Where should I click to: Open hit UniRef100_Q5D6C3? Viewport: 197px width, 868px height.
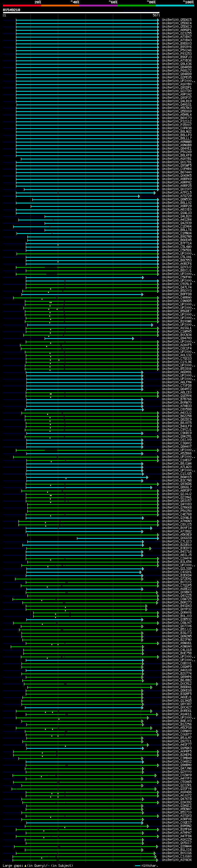pyautogui.click(x=177, y=26)
